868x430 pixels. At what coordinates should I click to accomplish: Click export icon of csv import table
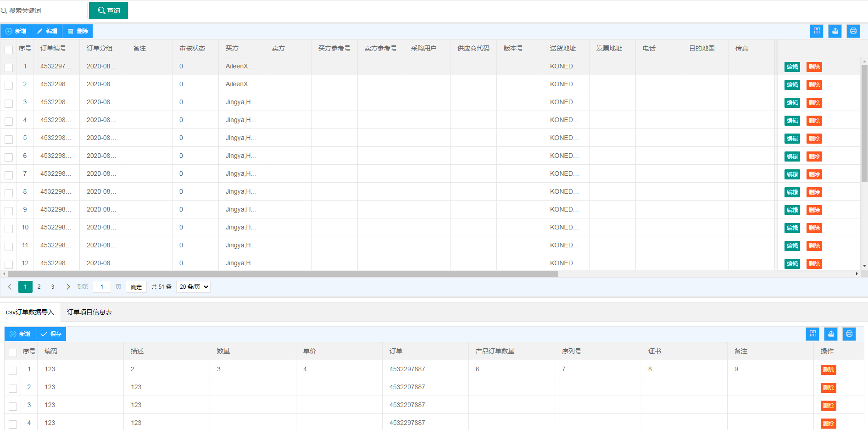pyautogui.click(x=831, y=334)
